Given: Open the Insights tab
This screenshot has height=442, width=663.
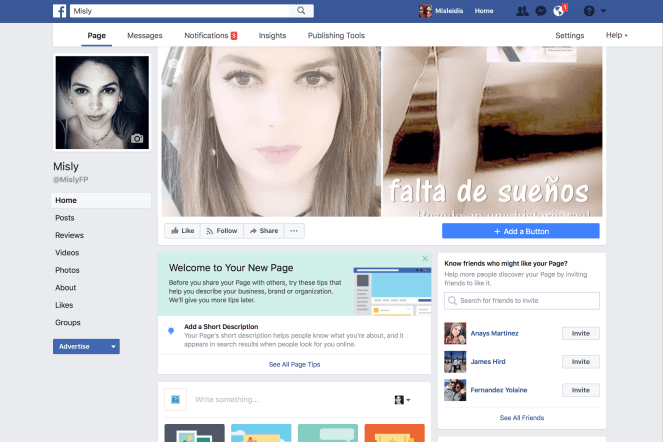Looking at the screenshot, I should (x=272, y=36).
